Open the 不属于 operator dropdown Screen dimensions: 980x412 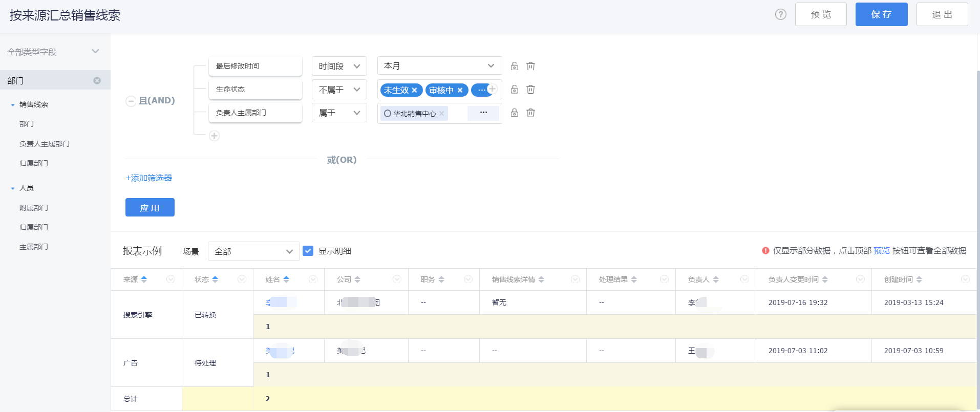(x=339, y=90)
